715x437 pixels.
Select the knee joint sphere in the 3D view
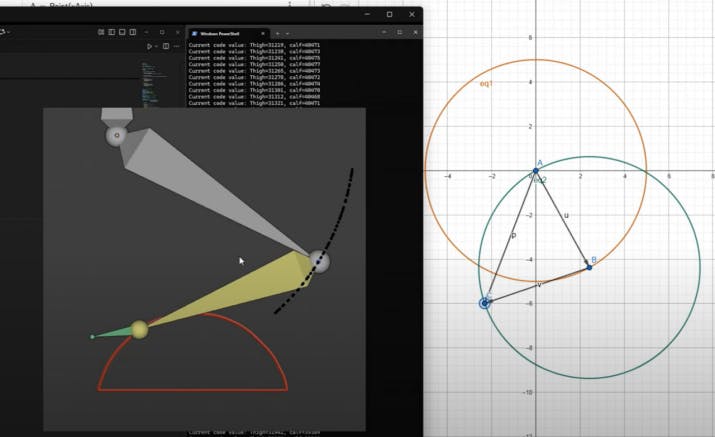point(318,262)
